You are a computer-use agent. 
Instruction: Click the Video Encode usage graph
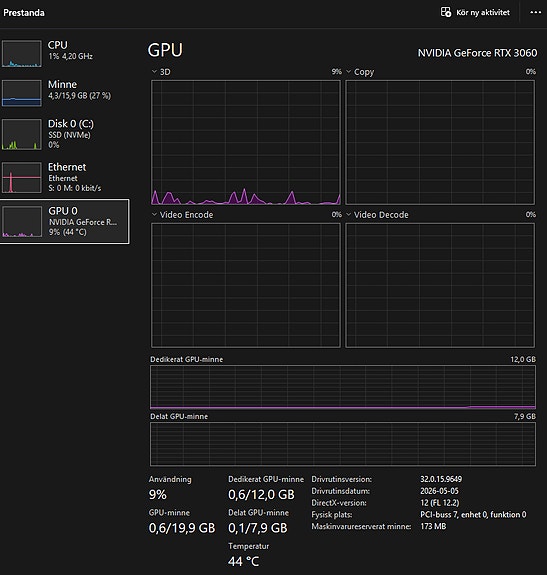[246, 285]
